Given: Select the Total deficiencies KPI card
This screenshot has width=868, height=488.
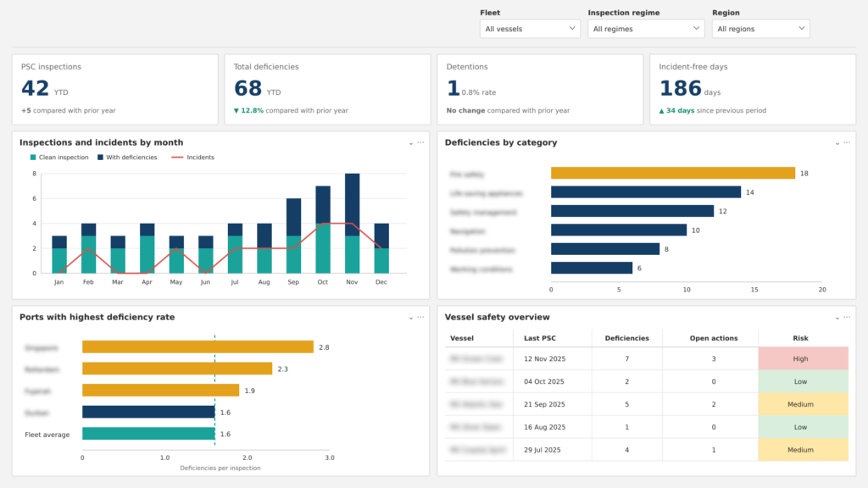Looking at the screenshot, I should [328, 89].
